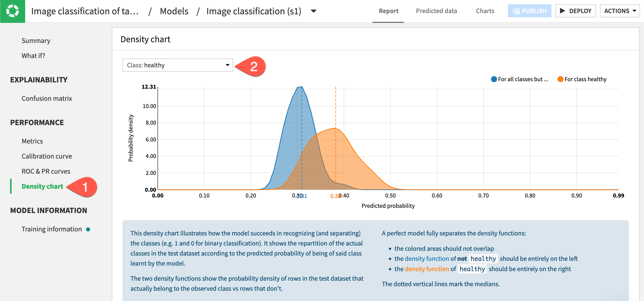Click the Dataiku home logo icon
The width and height of the screenshot is (644, 301).
pyautogui.click(x=12, y=11)
